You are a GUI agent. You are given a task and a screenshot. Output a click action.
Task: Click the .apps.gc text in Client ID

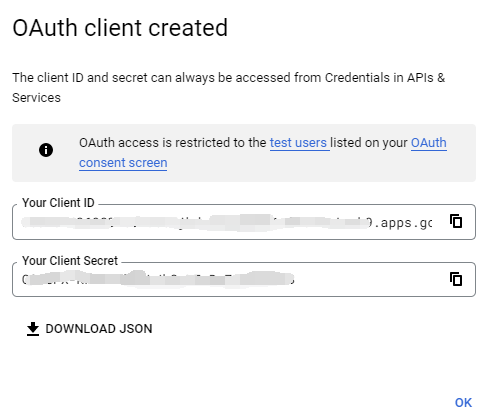point(403,223)
